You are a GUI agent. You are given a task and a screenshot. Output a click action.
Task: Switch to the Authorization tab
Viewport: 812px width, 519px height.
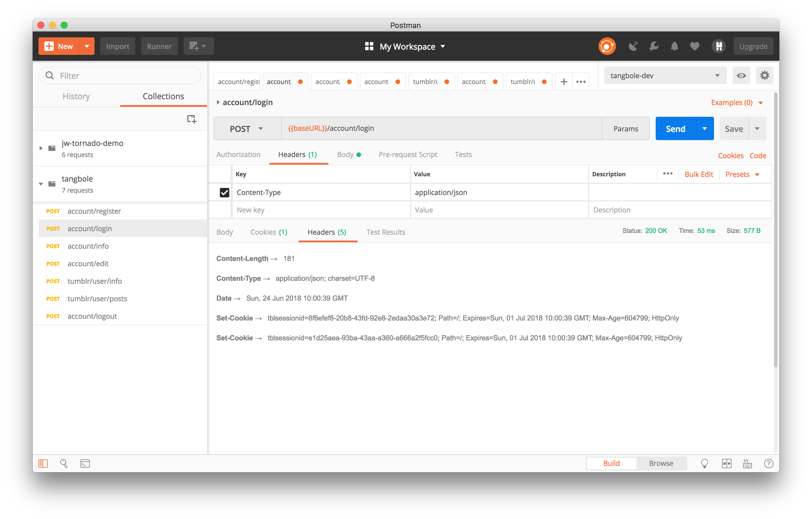238,154
